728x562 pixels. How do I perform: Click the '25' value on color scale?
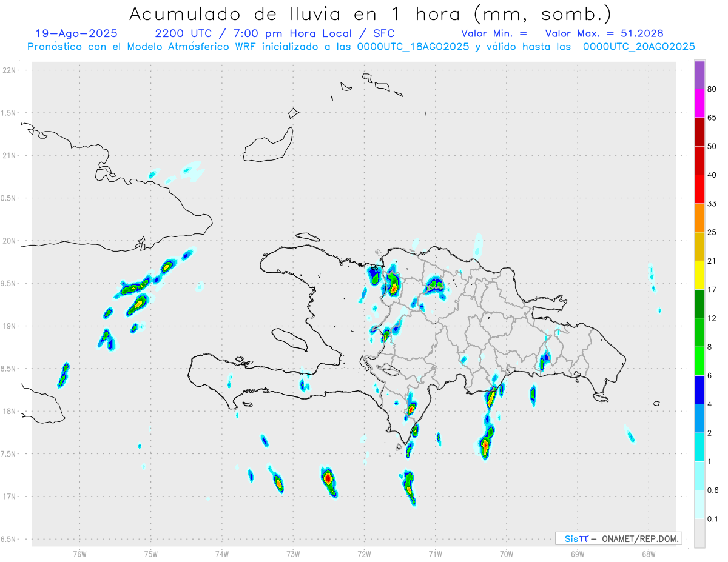click(712, 232)
